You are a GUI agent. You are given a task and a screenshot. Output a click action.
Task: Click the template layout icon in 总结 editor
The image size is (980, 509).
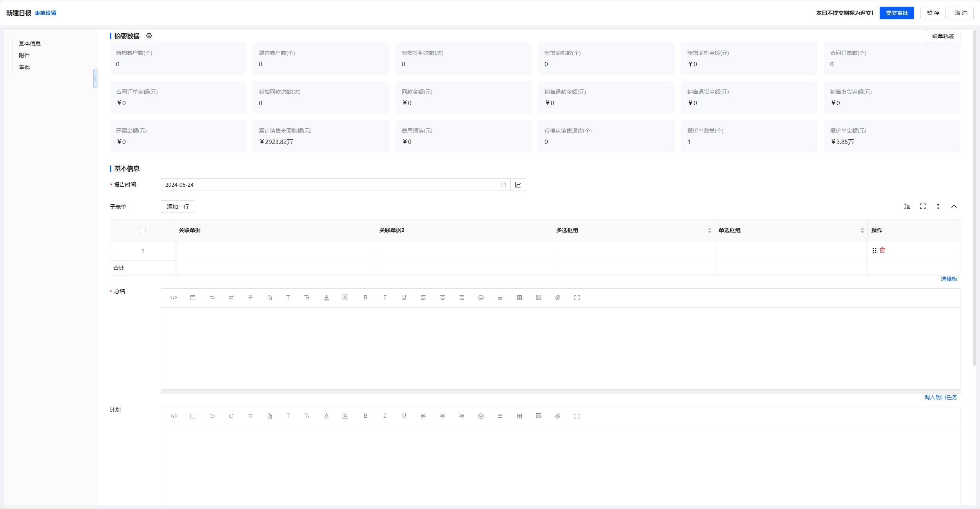coord(193,298)
